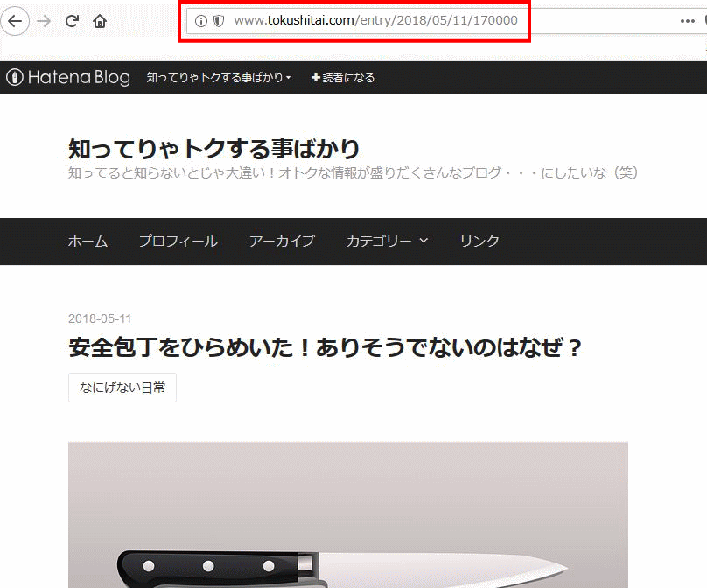Click the 読者になる subscribe button
The height and width of the screenshot is (588, 707).
click(x=343, y=78)
